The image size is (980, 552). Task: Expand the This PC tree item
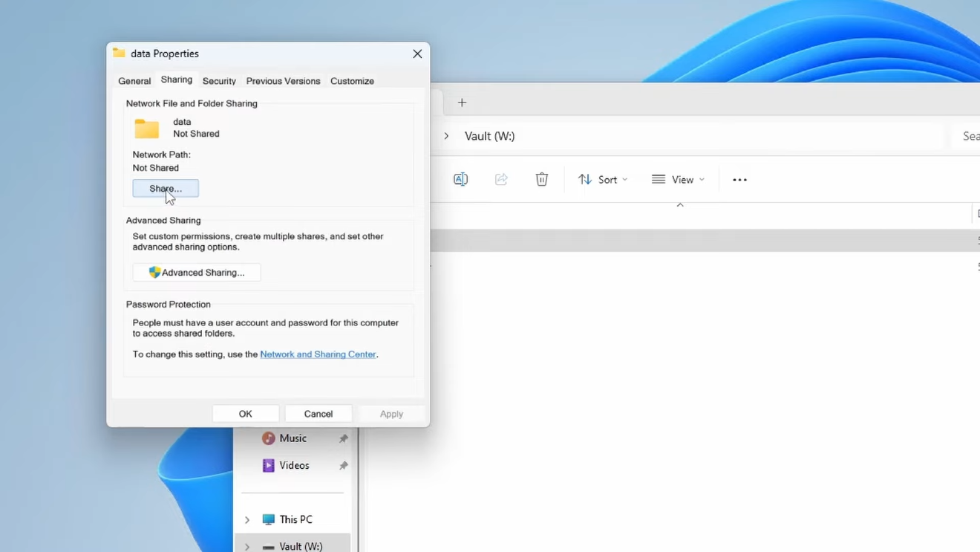click(247, 519)
